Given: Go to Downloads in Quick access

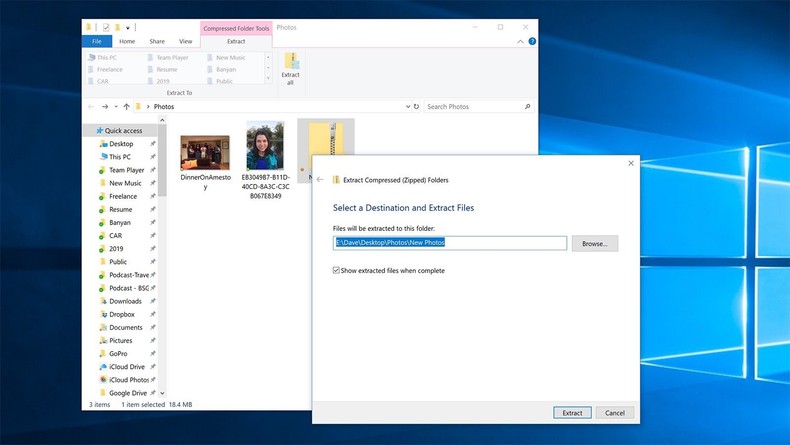Looking at the screenshot, I should point(125,301).
